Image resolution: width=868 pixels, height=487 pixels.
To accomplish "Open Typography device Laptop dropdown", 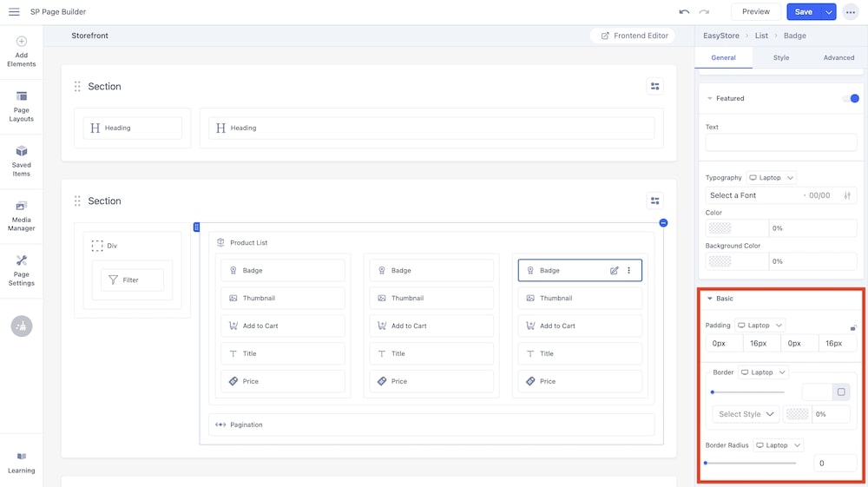I will pos(771,178).
